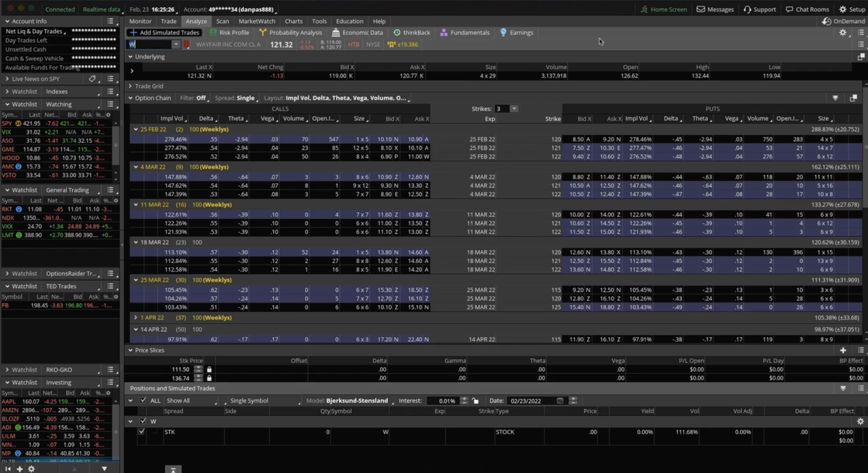Open the Model Bjerksund-Stensland dropdown
The width and height of the screenshot is (868, 473).
tap(349, 401)
